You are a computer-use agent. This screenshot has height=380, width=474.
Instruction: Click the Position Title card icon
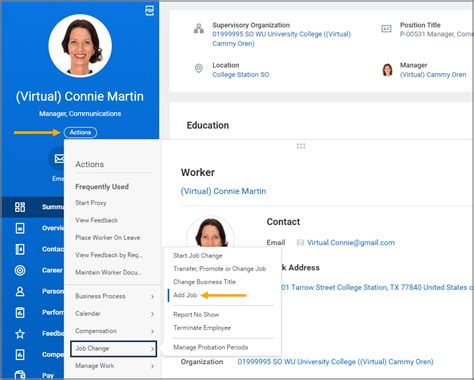click(386, 29)
